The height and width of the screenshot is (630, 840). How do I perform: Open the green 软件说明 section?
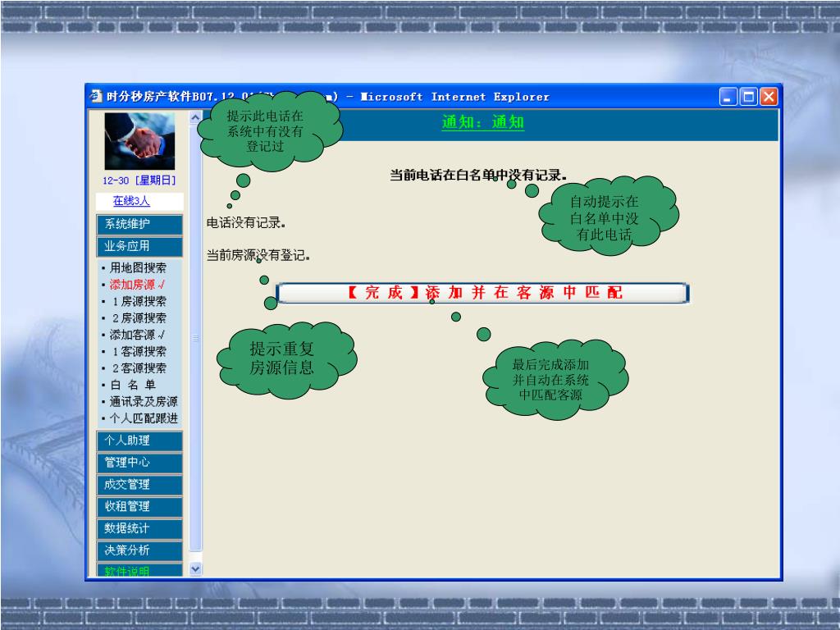139,570
